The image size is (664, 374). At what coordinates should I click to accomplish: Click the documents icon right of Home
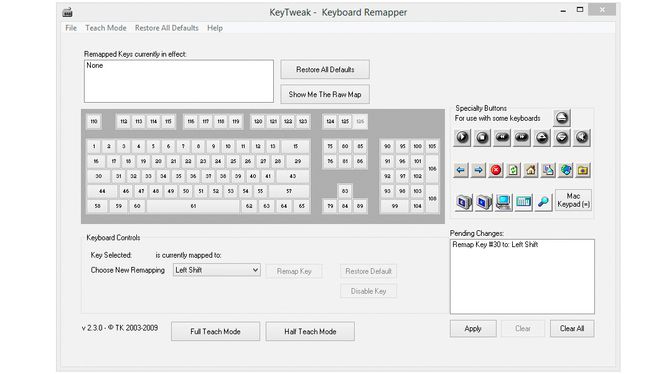pos(548,170)
